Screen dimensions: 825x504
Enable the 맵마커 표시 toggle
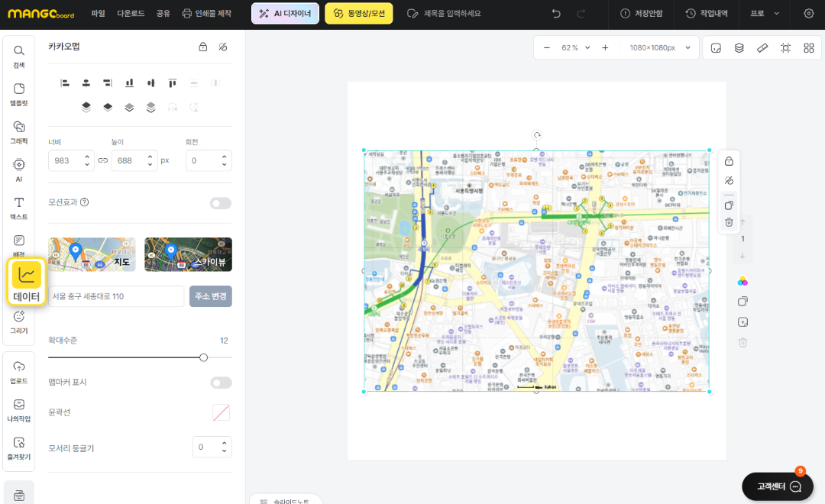point(221,383)
